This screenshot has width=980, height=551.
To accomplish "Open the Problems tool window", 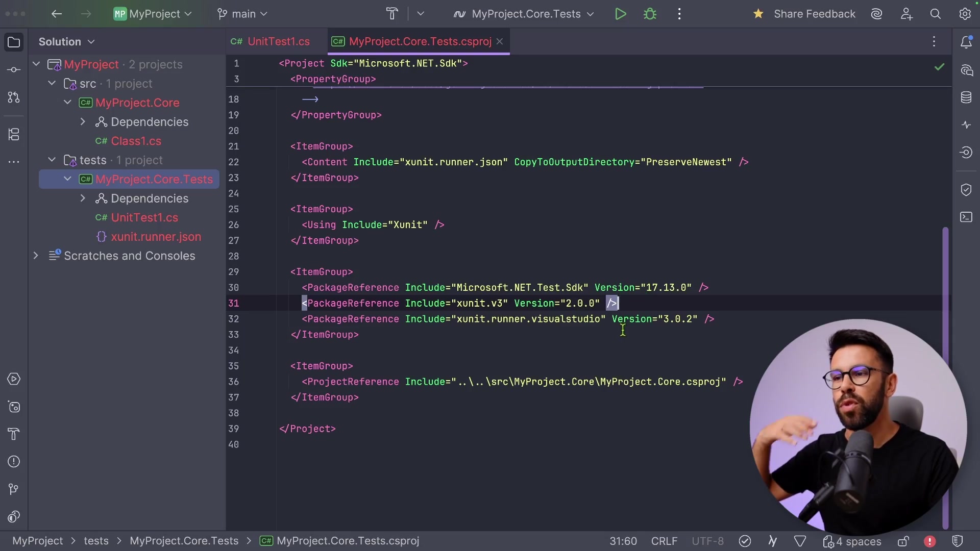I will click(x=14, y=462).
